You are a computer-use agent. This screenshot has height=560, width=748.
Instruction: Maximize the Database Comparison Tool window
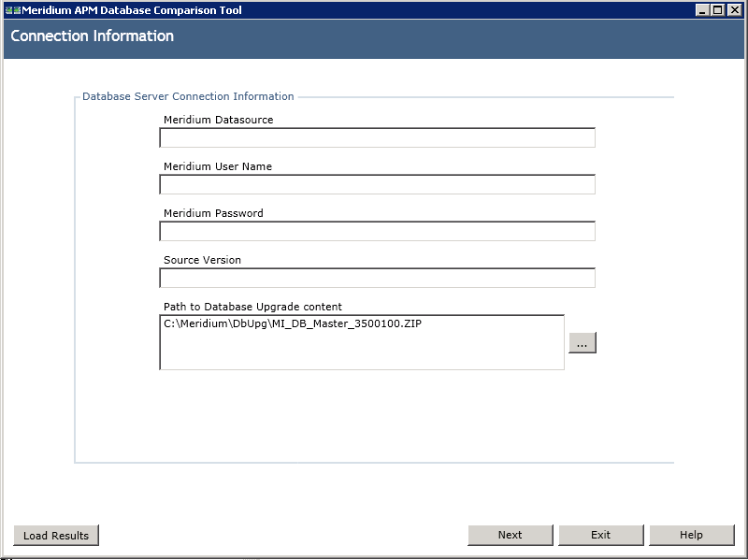click(x=717, y=10)
